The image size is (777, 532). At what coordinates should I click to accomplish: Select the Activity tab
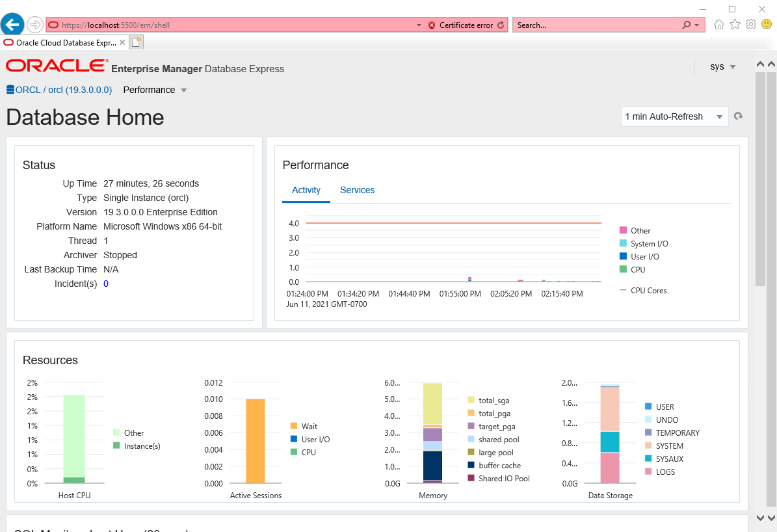tap(306, 190)
